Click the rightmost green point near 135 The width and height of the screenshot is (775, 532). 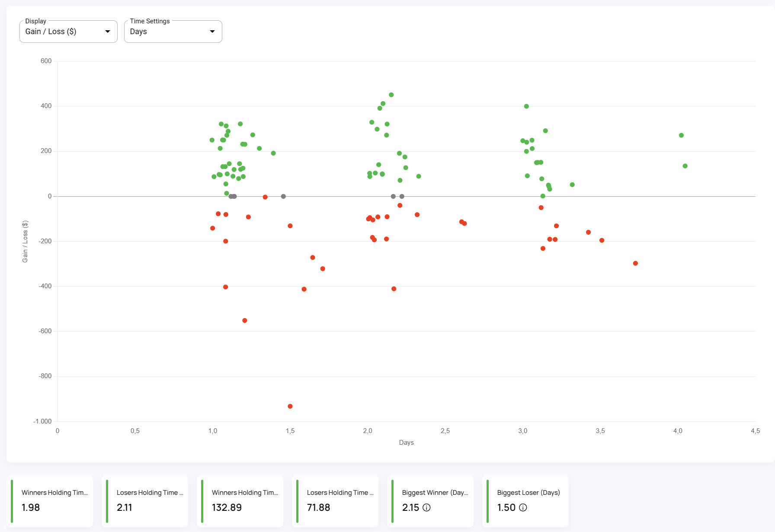[x=685, y=166]
